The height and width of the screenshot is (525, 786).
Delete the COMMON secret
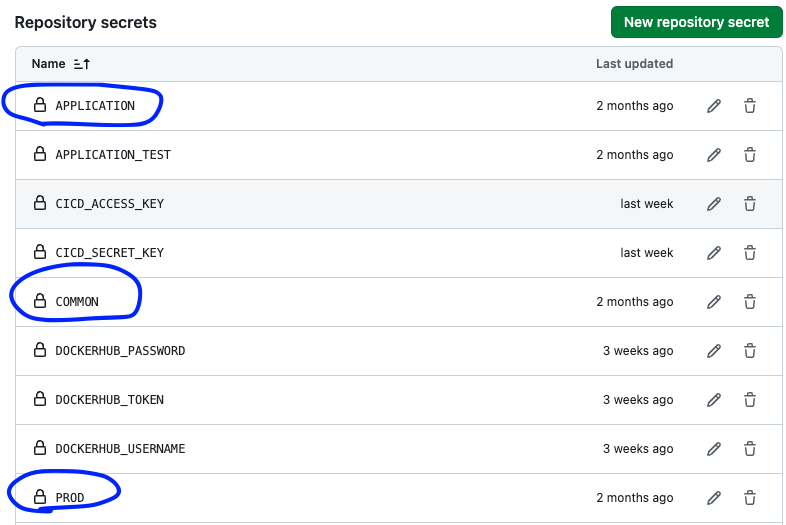[750, 302]
